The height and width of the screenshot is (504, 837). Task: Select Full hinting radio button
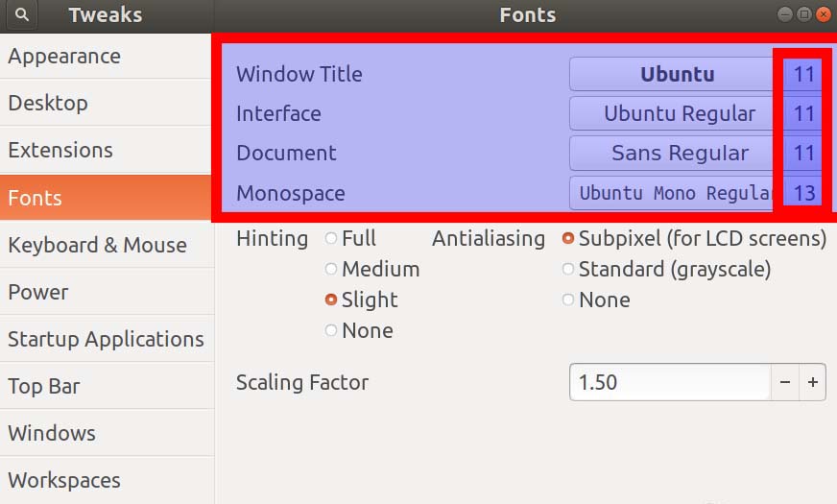[x=332, y=239]
